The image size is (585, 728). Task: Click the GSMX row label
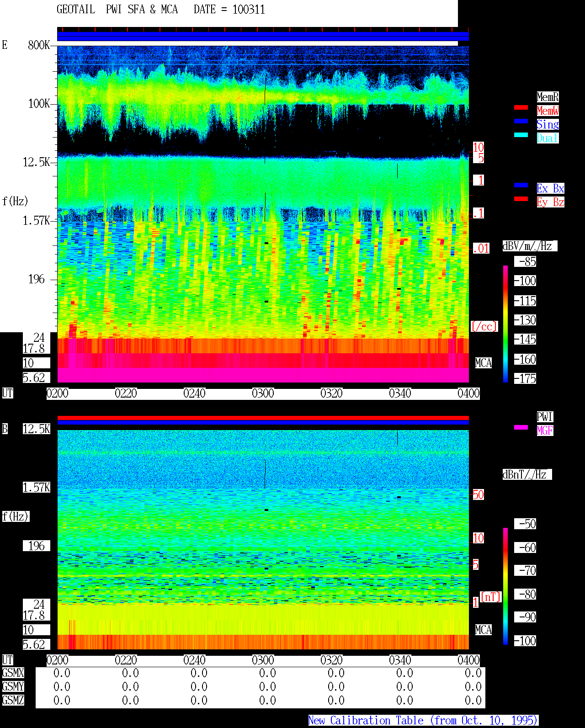pos(13,673)
